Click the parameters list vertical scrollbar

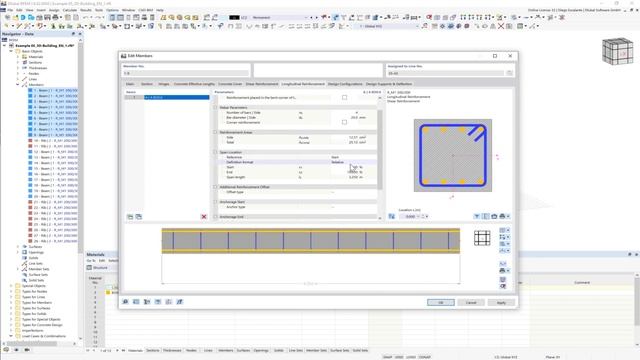[x=380, y=149]
